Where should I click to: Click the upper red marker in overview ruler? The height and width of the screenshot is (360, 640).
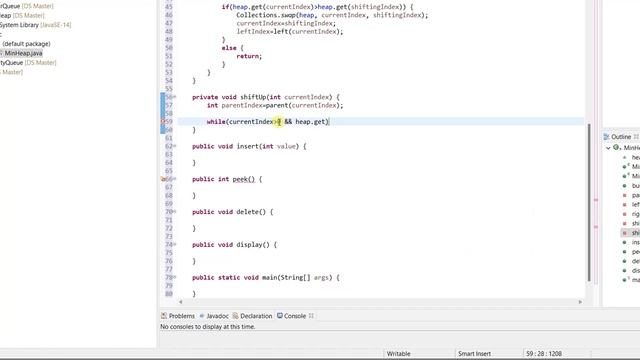pyautogui.click(x=596, y=200)
